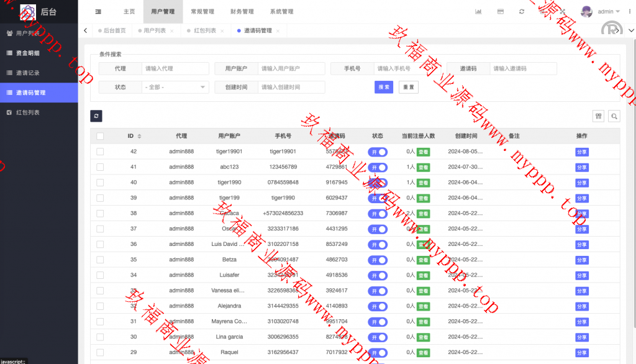Viewport: 636px width, 364px height.
Task: Click the 邀请码 input field
Action: point(523,69)
